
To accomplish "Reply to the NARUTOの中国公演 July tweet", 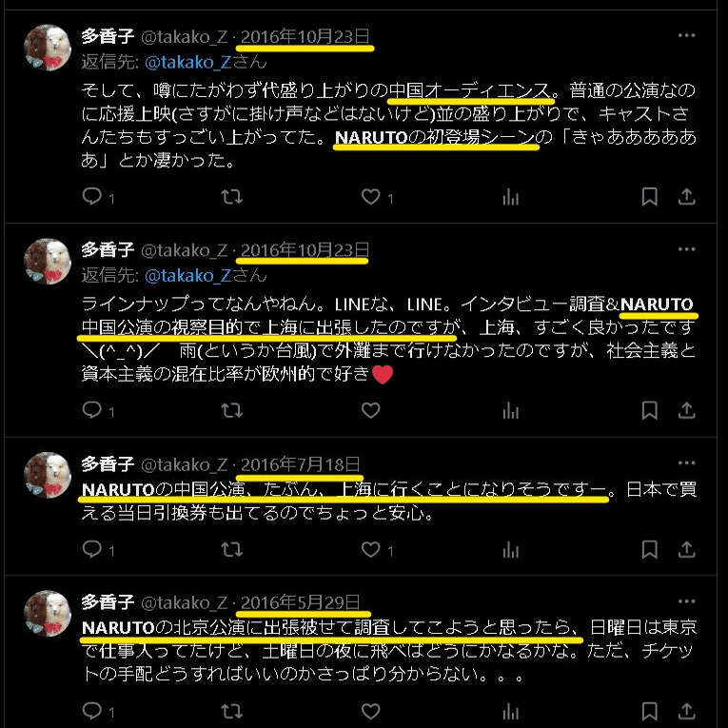I will [x=92, y=549].
